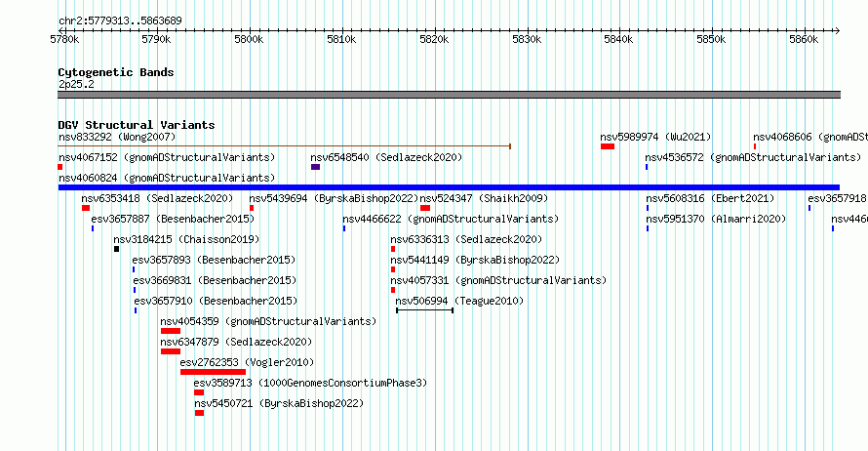Viewport: 868px width, 451px height.
Task: Select red bar under nsv524347
Action: [425, 208]
